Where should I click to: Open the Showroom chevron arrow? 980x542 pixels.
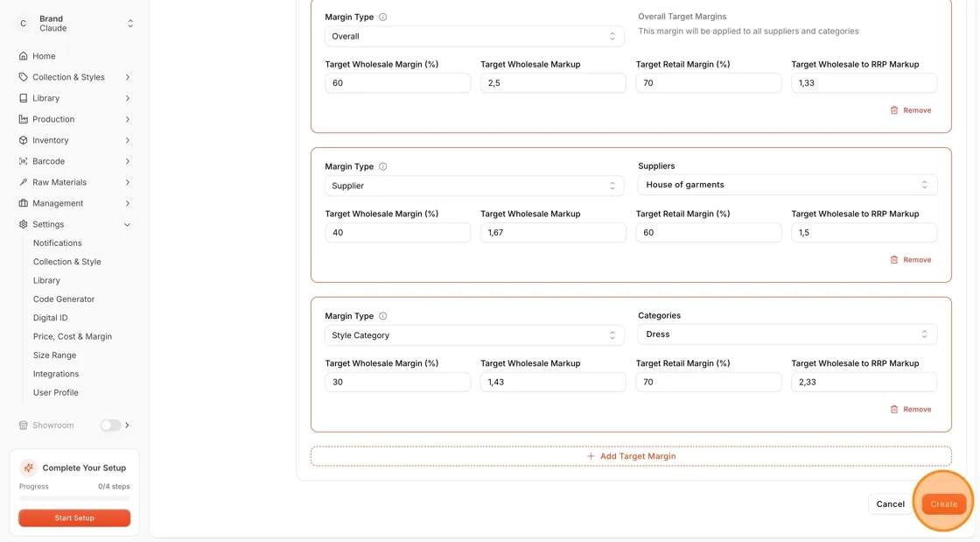[128, 425]
